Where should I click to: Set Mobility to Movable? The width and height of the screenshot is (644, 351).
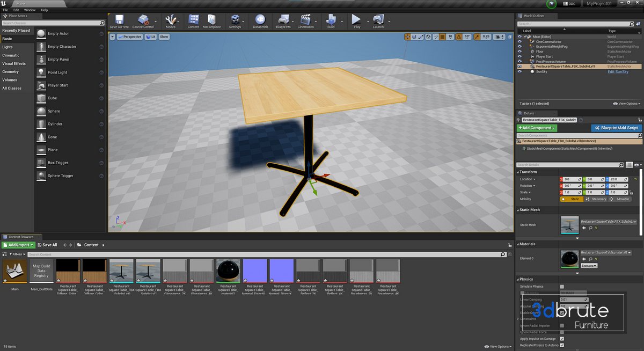619,199
